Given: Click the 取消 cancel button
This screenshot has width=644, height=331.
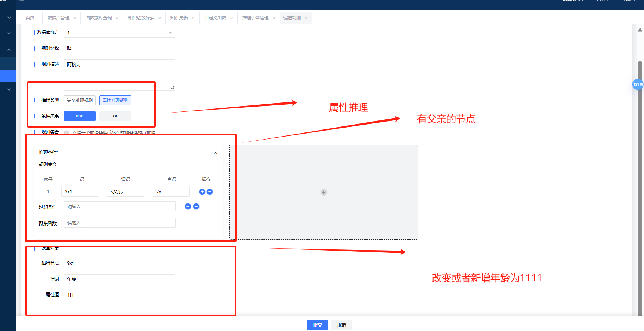Looking at the screenshot, I should click(x=341, y=325).
